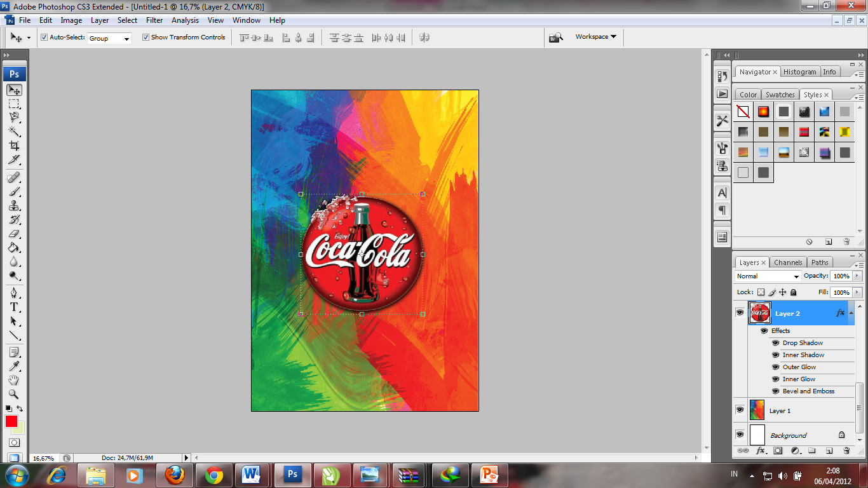
Task: Select the Clone Stamp tool
Action: [x=14, y=205]
